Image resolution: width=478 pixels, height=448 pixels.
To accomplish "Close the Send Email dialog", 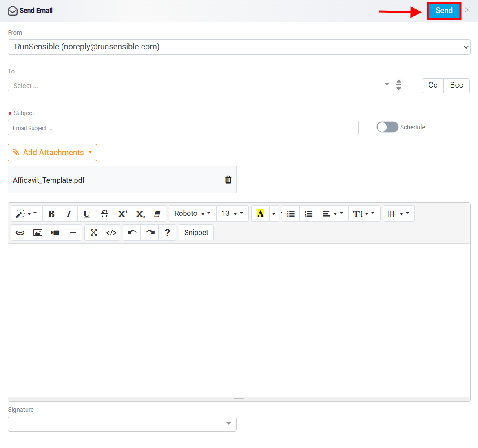I will click(x=467, y=10).
